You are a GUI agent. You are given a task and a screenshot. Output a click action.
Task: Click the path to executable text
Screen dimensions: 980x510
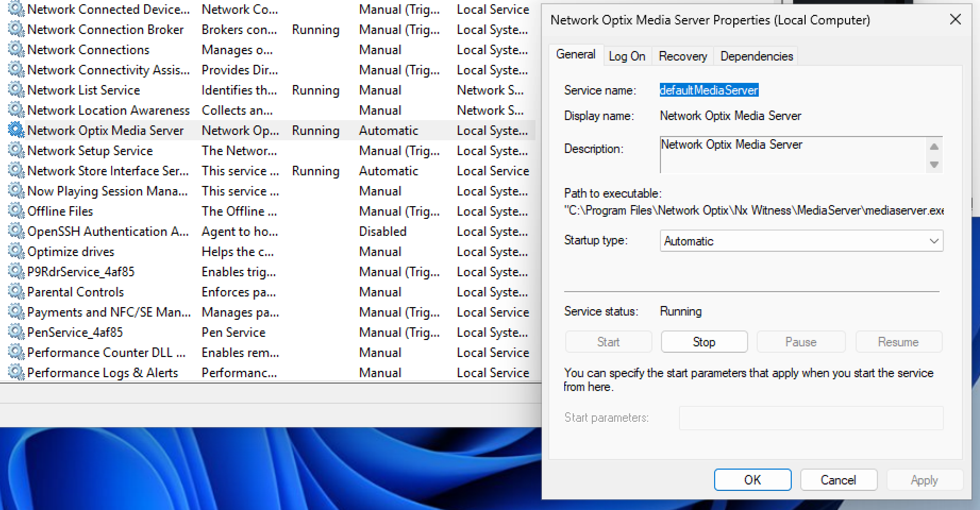(754, 210)
